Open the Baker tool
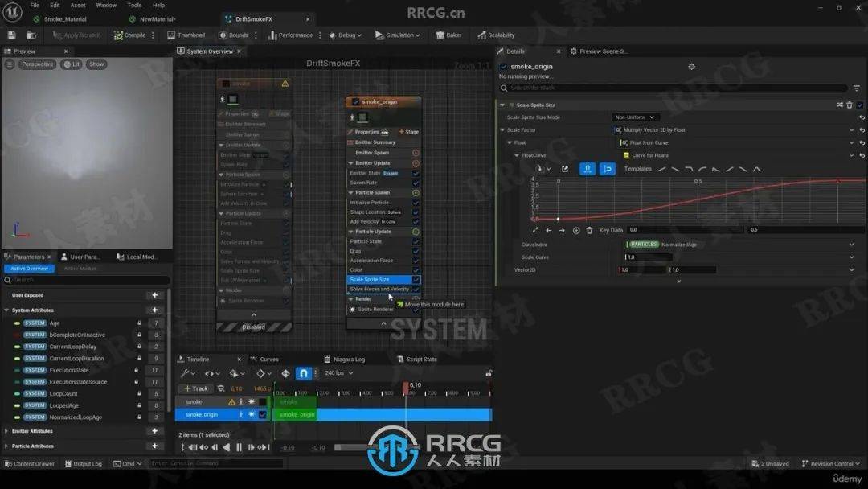This screenshot has width=868, height=489. [449, 35]
